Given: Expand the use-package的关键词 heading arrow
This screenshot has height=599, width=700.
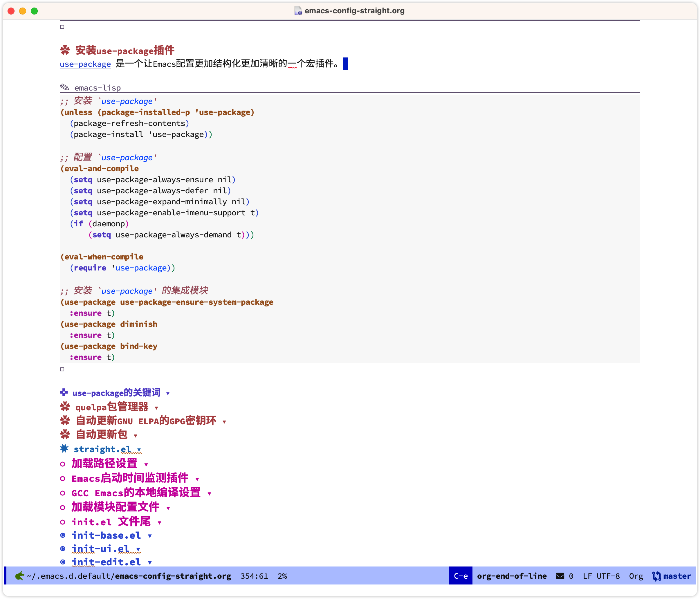Looking at the screenshot, I should pyautogui.click(x=168, y=394).
